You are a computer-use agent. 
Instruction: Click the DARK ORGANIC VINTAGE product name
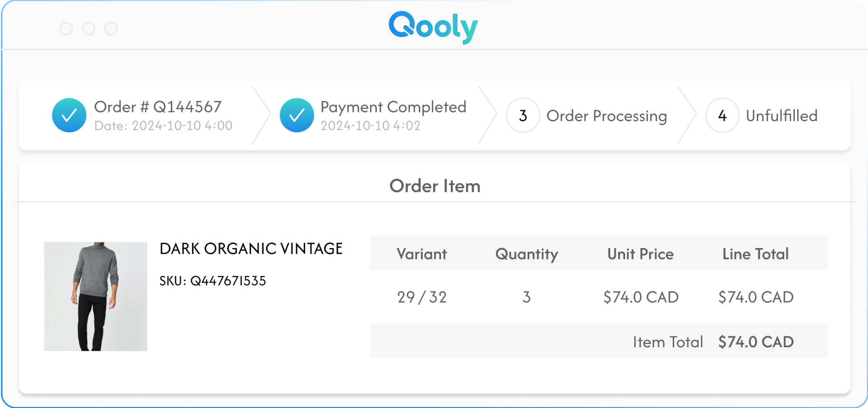[x=251, y=249]
